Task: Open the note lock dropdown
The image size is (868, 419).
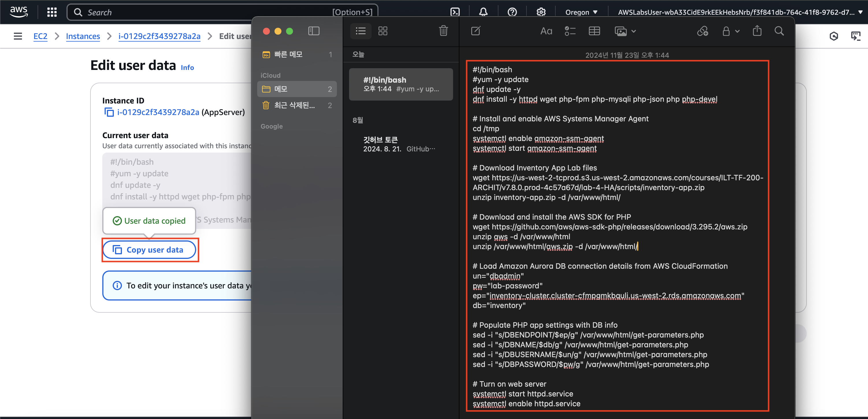Action: click(x=730, y=31)
